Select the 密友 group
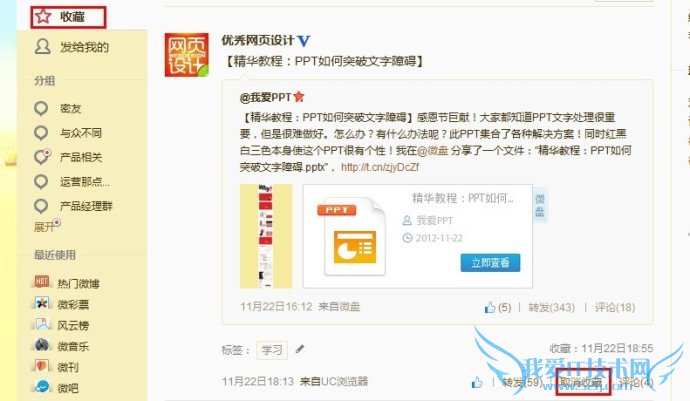Image resolution: width=690 pixels, height=401 pixels. [x=70, y=108]
